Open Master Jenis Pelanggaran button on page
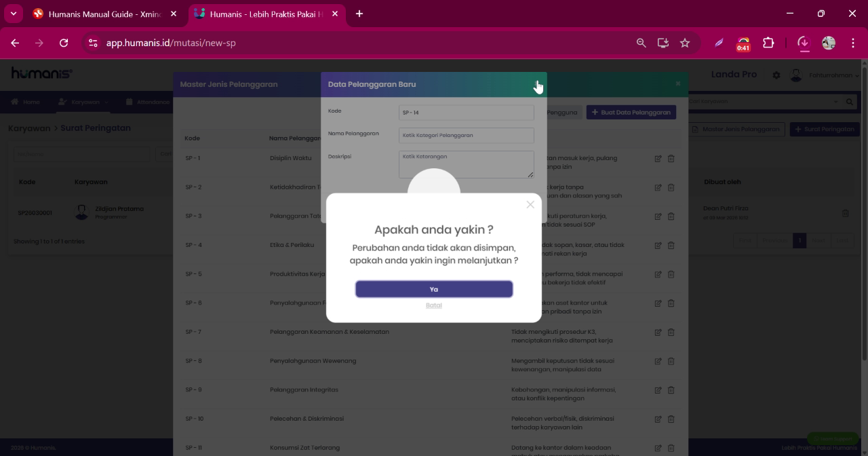868x456 pixels. 737,129
